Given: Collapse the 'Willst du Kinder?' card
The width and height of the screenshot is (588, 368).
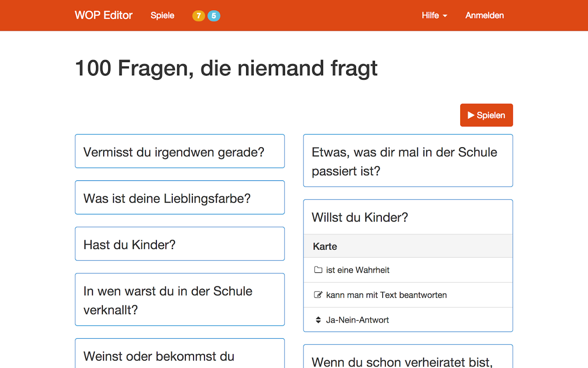Looking at the screenshot, I should tap(408, 217).
